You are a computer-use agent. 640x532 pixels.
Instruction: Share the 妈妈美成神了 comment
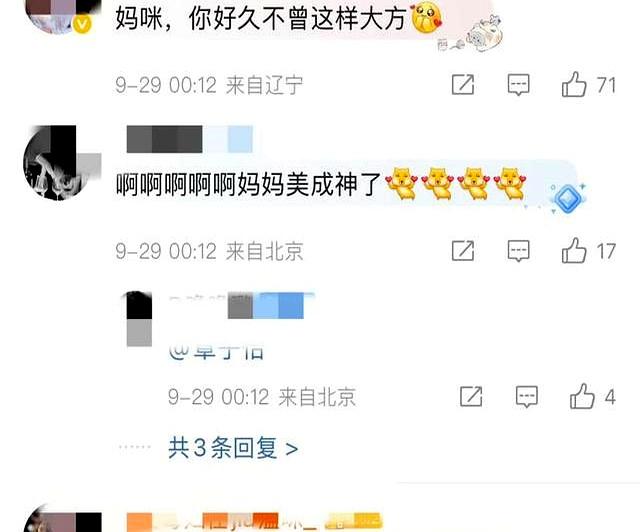(463, 250)
